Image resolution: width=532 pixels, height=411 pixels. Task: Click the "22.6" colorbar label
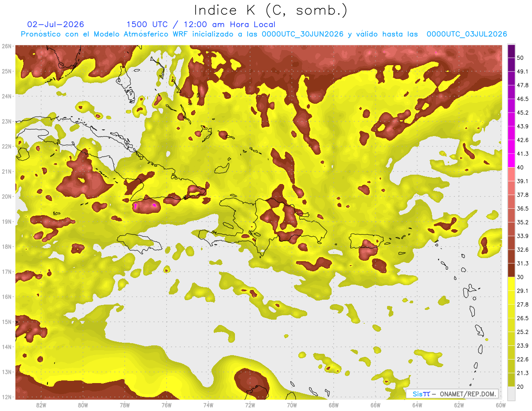click(523, 359)
